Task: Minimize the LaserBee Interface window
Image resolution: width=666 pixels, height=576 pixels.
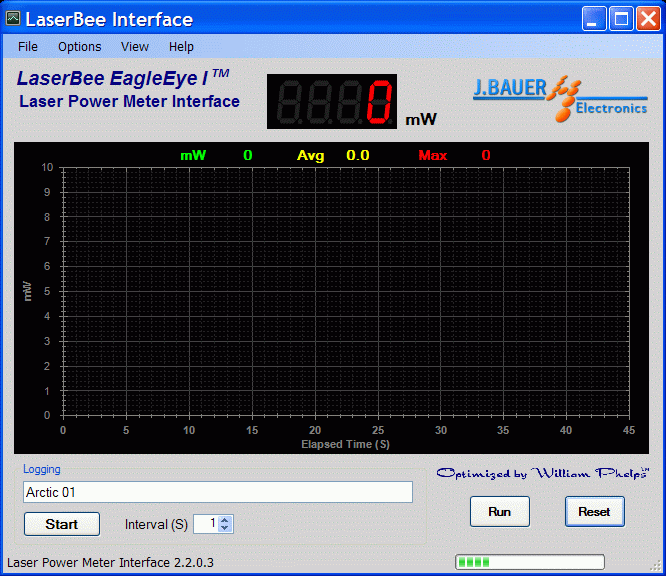Action: coord(595,19)
